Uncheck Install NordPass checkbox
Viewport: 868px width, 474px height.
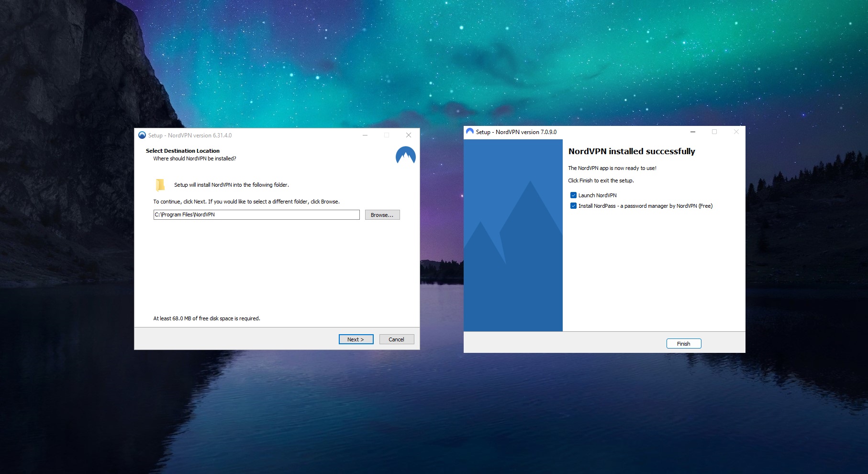click(x=573, y=206)
